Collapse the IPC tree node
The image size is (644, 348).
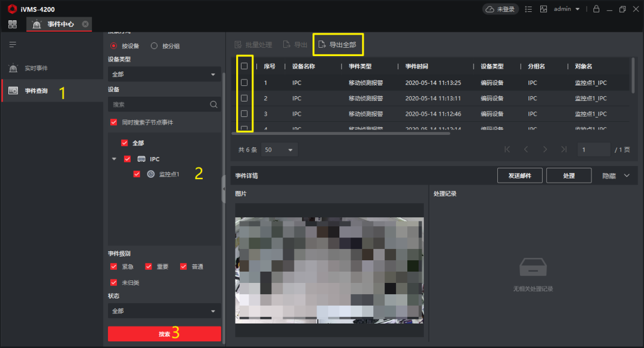(x=114, y=159)
